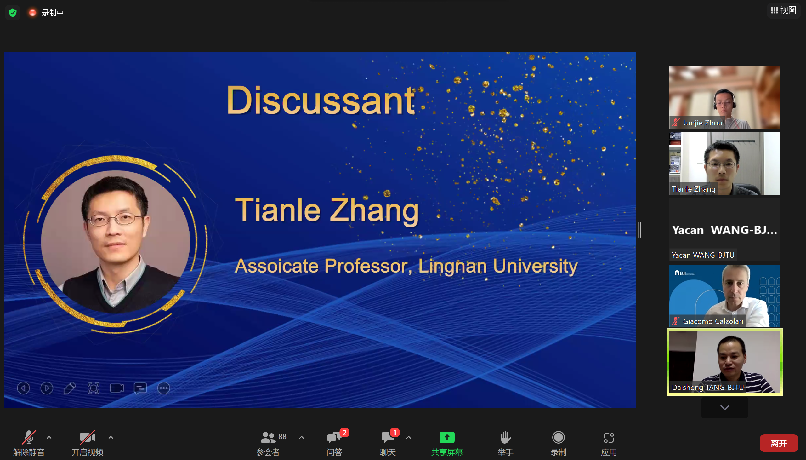Image resolution: width=806 pixels, height=460 pixels.
Task: Click the Discussant slide title
Action: pos(321,100)
